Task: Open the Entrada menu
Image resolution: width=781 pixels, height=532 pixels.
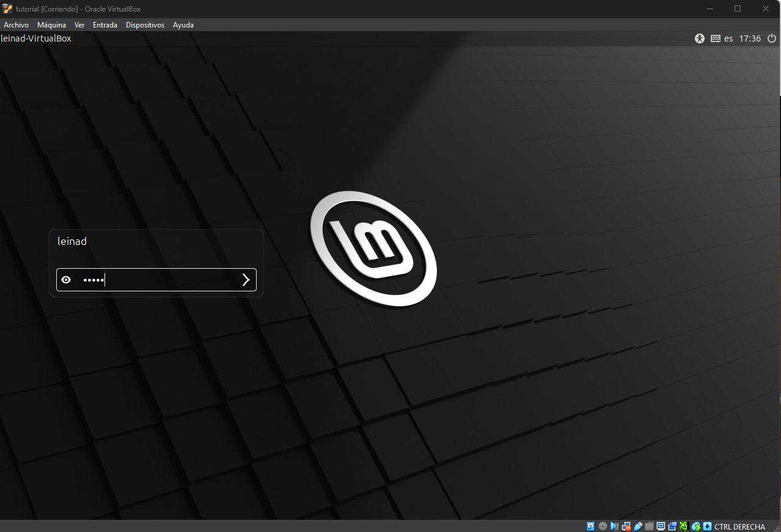Action: [105, 25]
